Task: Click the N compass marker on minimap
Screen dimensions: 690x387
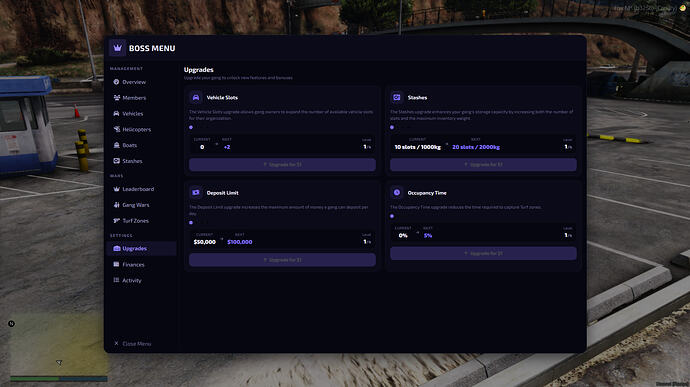Action: (11, 324)
